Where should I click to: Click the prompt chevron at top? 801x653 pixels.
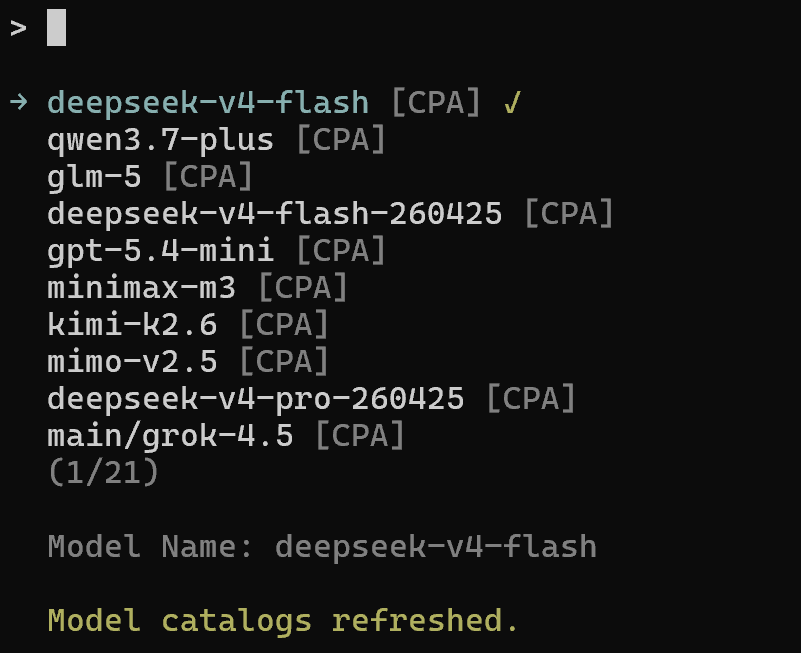coord(18,28)
